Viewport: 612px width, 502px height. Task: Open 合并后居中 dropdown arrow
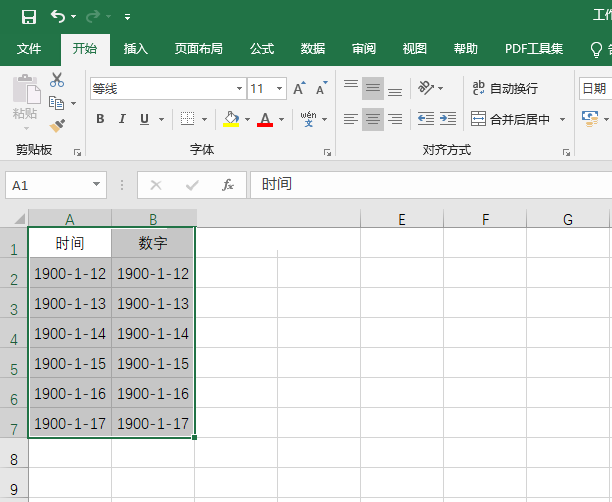562,119
